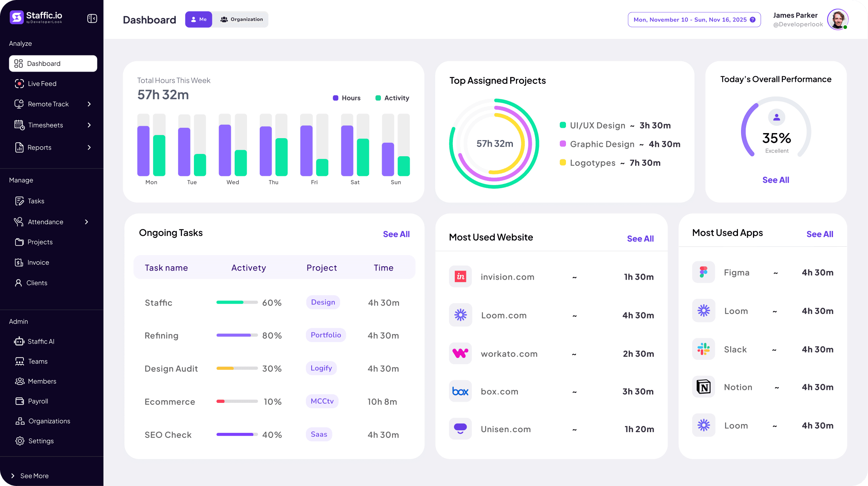Toggle the Hours legend on the chart
The width and height of the screenshot is (868, 486).
point(346,98)
